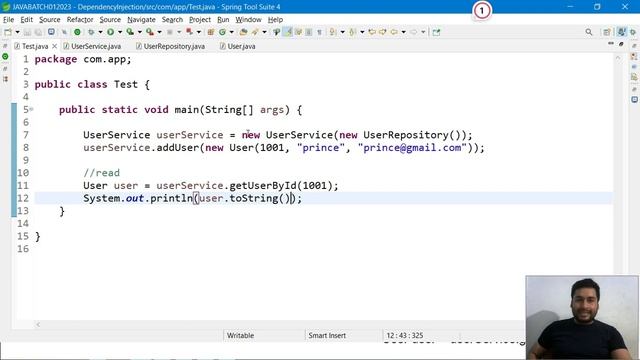This screenshot has height=360, width=640.
Task: Click the "package com.app;" line
Action: 83,59
